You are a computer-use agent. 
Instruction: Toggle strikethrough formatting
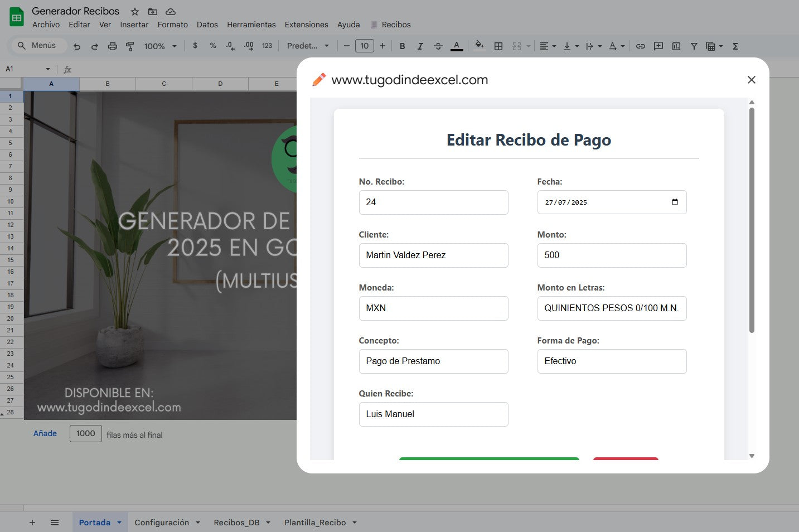(x=438, y=46)
